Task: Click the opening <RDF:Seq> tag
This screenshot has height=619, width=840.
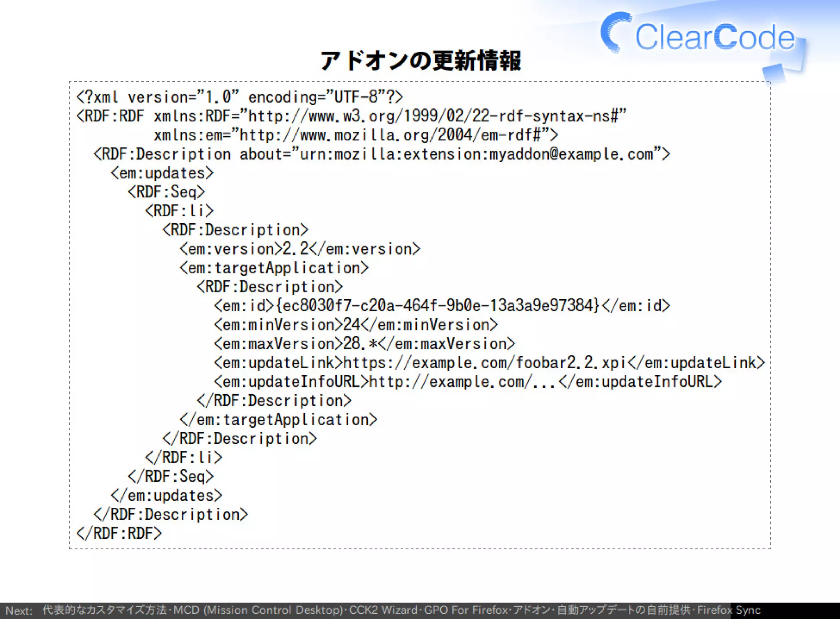Action: 167,192
